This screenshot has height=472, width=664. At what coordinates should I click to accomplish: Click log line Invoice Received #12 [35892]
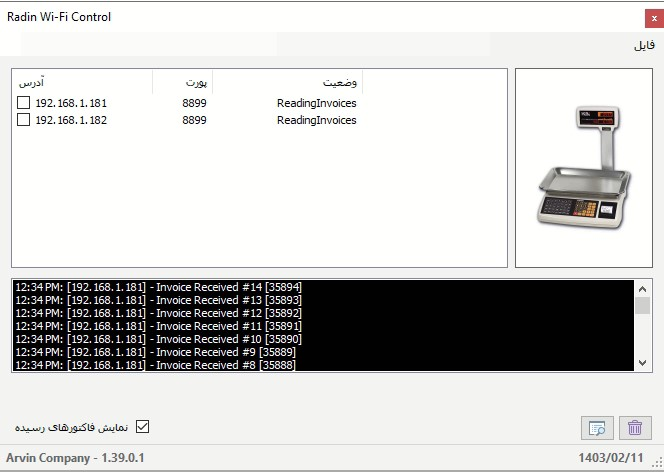158,313
